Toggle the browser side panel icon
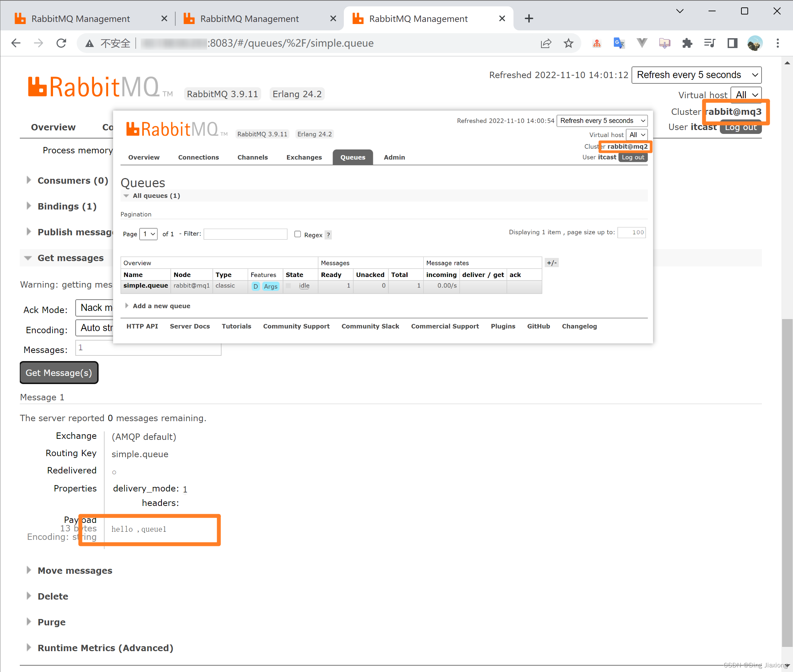Screen dimensions: 793x672 732,43
